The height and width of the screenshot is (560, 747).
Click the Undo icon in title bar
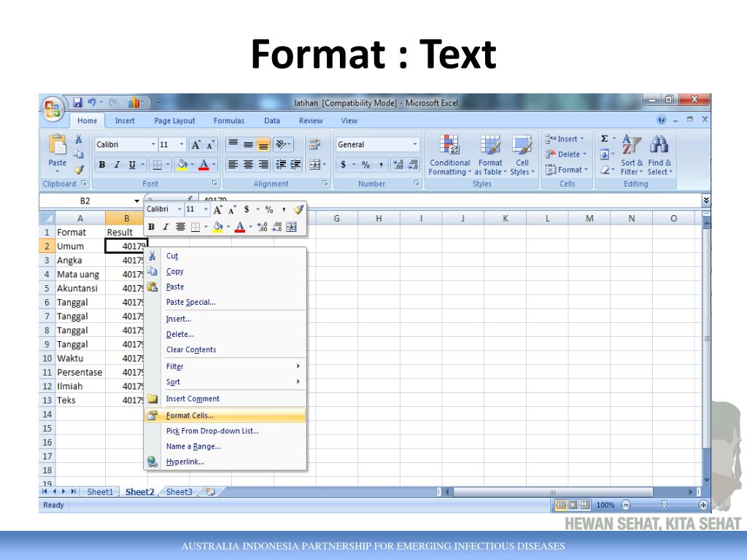92,102
